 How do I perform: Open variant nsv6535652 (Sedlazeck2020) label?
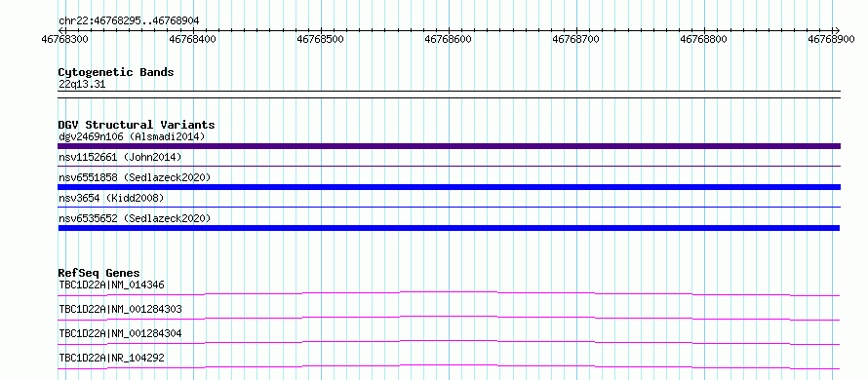[x=135, y=218]
